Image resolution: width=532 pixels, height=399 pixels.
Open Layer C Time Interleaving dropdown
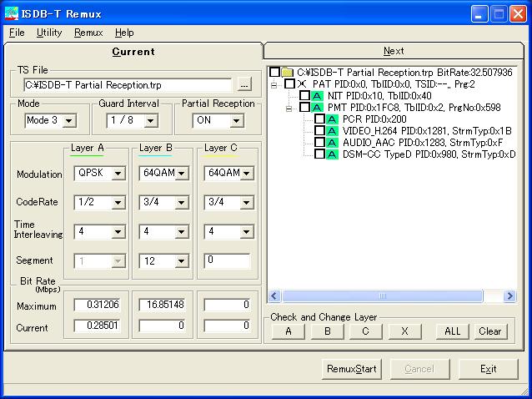click(x=247, y=232)
